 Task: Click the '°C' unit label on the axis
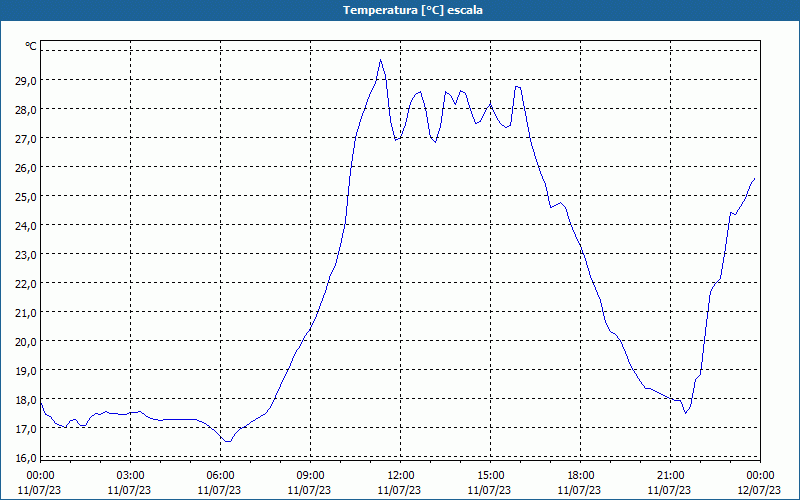pyautogui.click(x=31, y=46)
